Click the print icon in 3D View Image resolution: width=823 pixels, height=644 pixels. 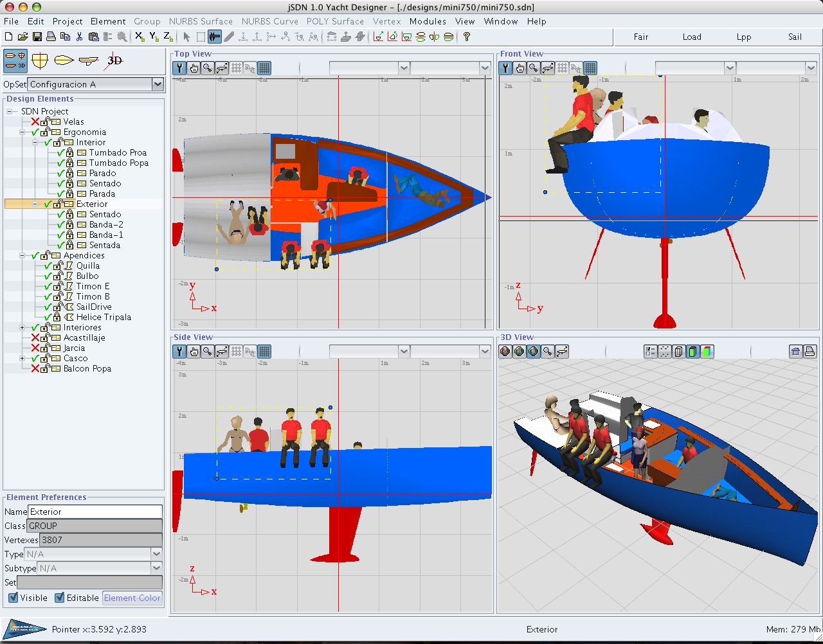coord(809,351)
